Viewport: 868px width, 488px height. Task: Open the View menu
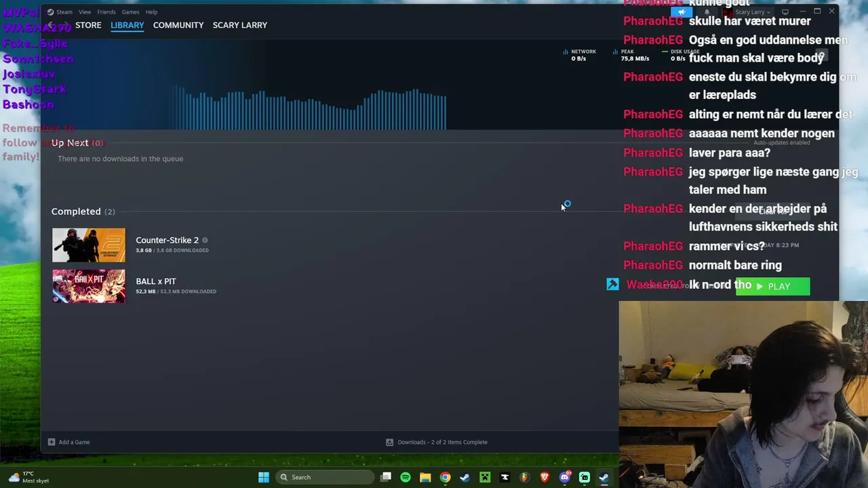point(85,12)
